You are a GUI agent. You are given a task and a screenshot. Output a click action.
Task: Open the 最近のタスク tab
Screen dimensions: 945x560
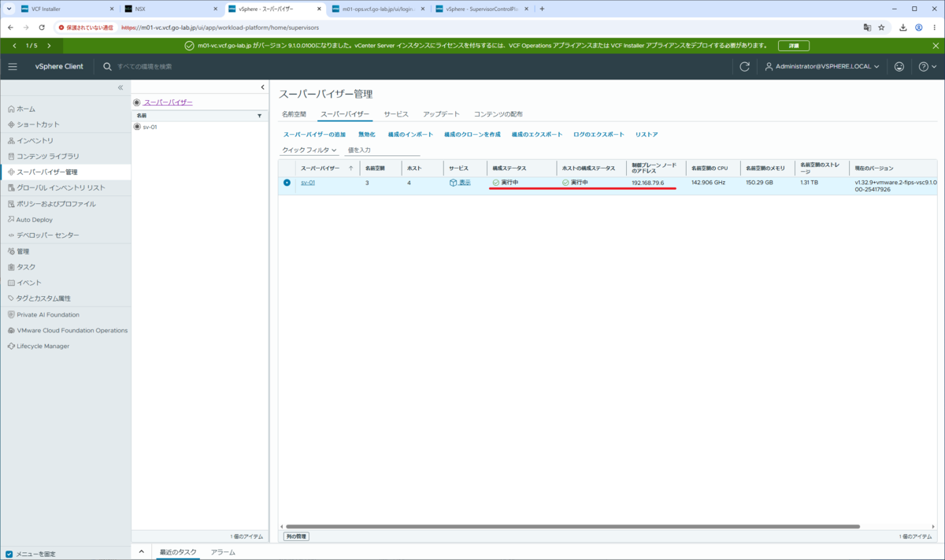pos(178,552)
